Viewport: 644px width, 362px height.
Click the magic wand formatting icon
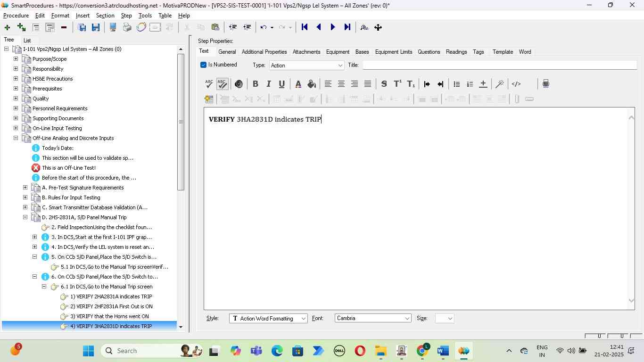click(500, 84)
